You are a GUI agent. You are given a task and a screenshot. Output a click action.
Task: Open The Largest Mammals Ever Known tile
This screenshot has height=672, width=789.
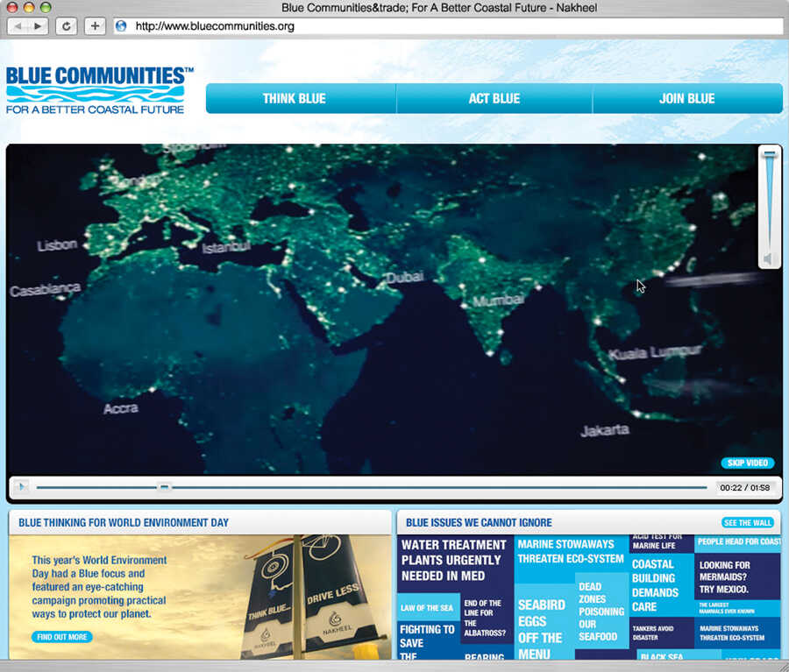point(737,608)
